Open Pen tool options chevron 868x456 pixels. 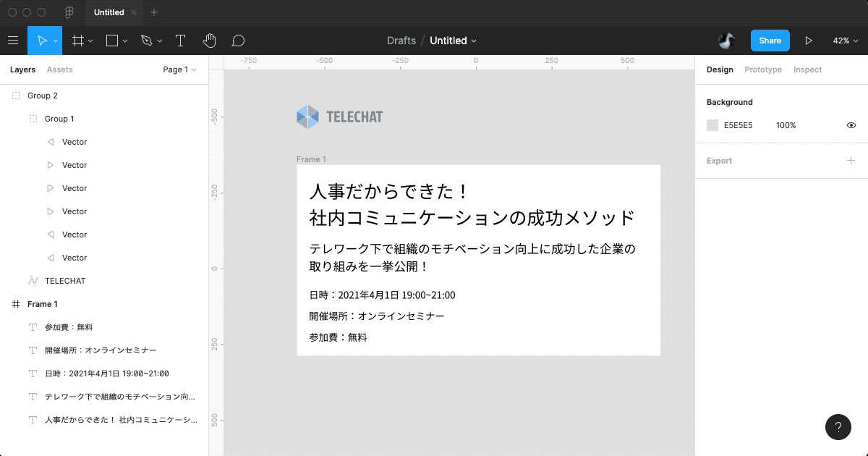point(160,41)
